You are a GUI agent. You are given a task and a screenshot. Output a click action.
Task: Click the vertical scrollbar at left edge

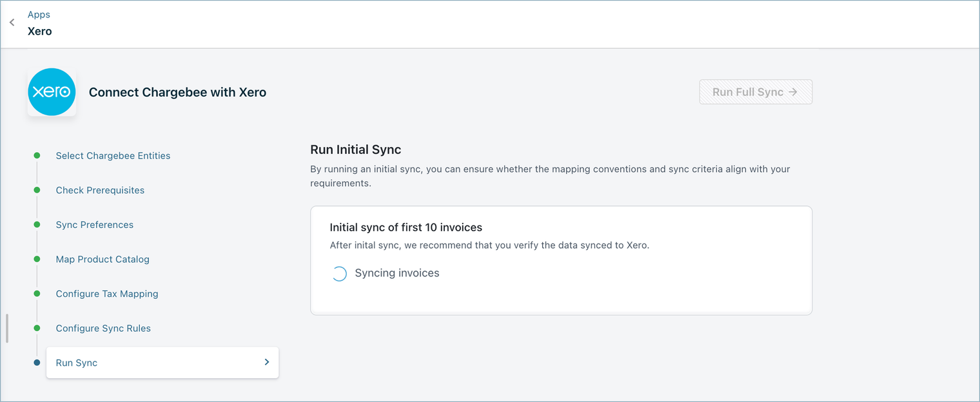click(7, 328)
